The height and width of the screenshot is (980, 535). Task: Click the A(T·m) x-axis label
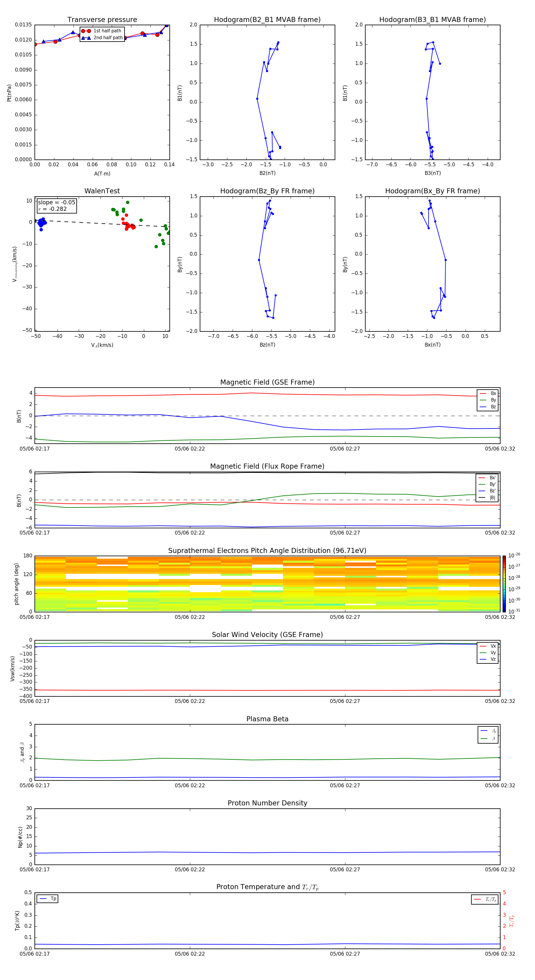pyautogui.click(x=102, y=173)
